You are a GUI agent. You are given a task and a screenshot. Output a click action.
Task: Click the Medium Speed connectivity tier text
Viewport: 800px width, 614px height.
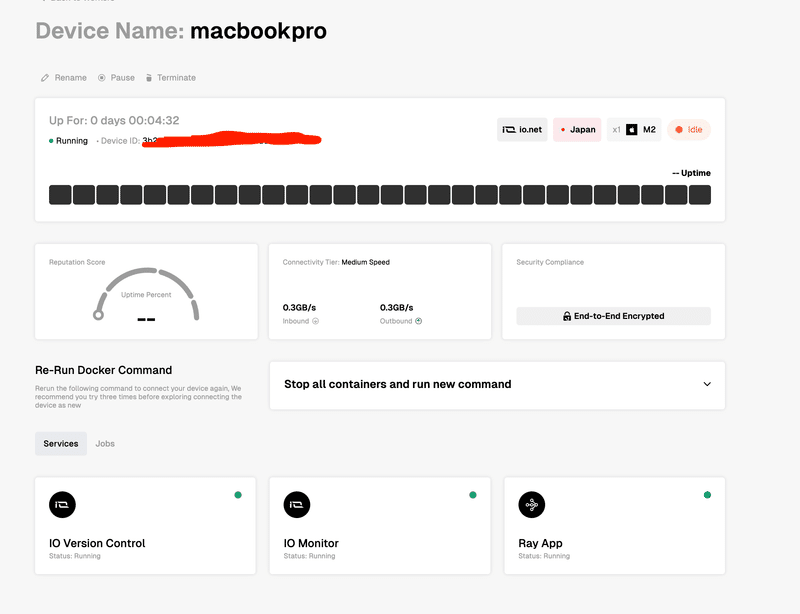pos(365,262)
